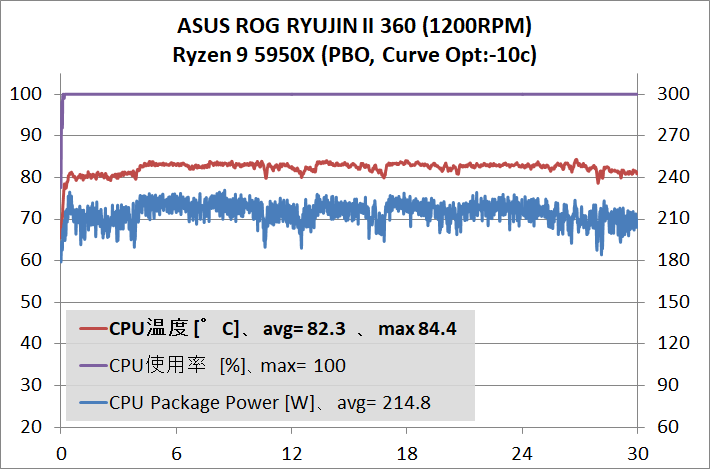This screenshot has width=710, height=469.
Task: Select right axis label 270
Action: (x=673, y=135)
